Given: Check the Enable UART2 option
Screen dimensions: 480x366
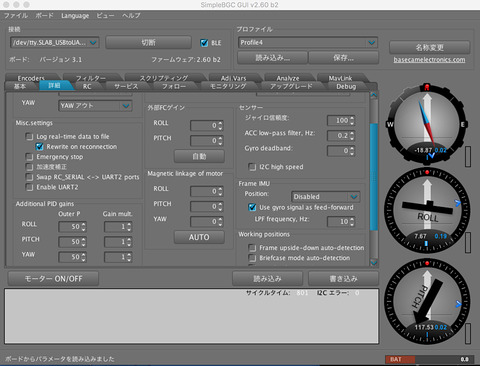Looking at the screenshot, I should click(x=30, y=187).
